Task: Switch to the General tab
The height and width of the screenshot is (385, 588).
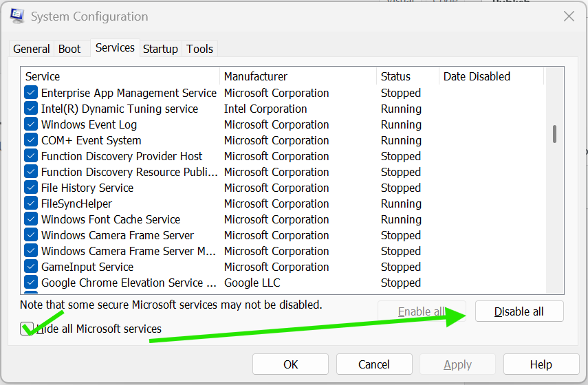Action: tap(32, 49)
